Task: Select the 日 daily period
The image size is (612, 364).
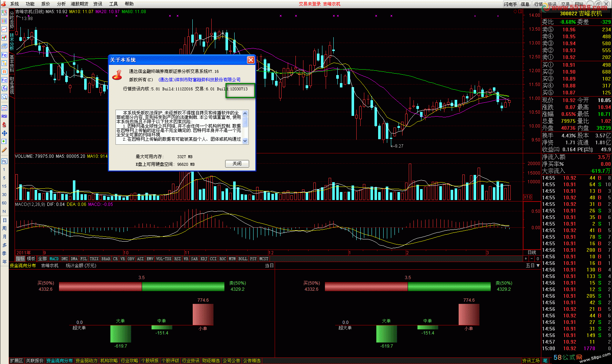Action: [4, 220]
